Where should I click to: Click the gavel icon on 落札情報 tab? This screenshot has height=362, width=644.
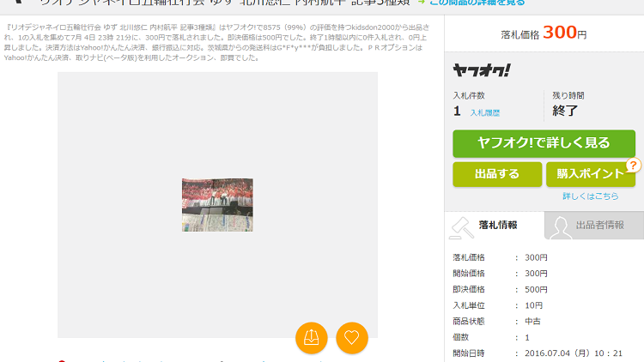[x=464, y=226]
